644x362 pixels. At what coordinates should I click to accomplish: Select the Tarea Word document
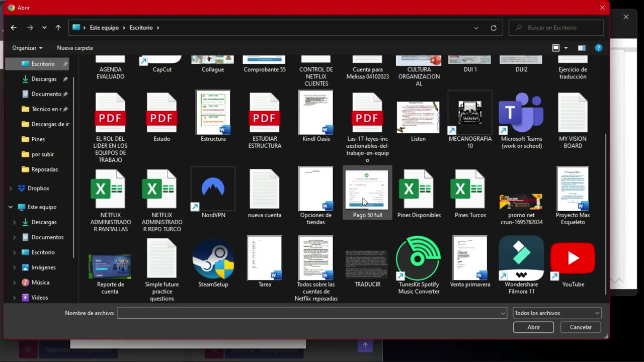pos(264,258)
